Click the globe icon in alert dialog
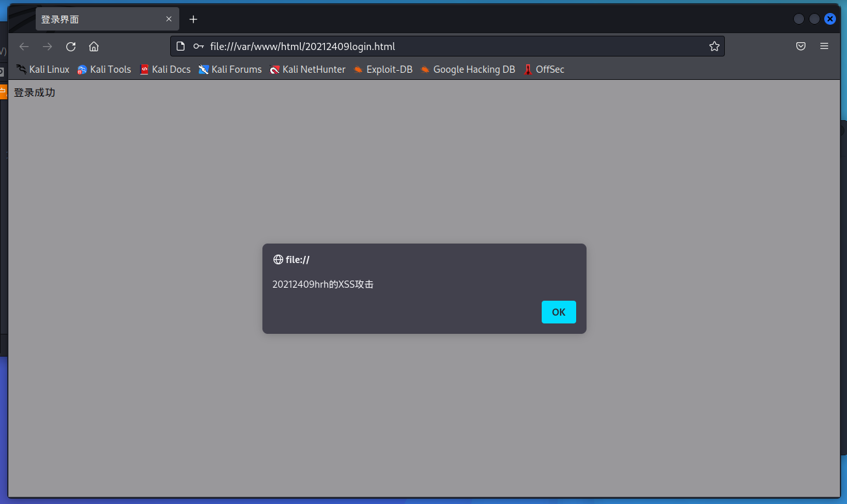 [278, 260]
